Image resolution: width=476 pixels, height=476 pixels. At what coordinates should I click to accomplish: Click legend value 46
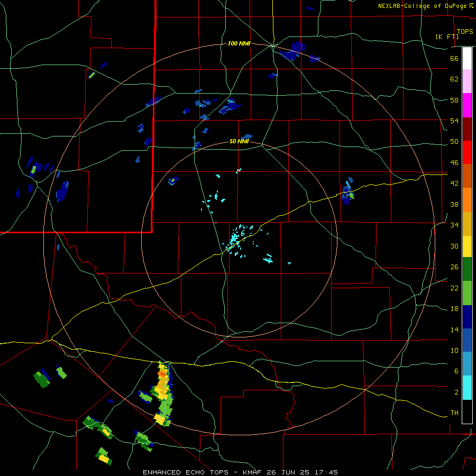point(454,163)
